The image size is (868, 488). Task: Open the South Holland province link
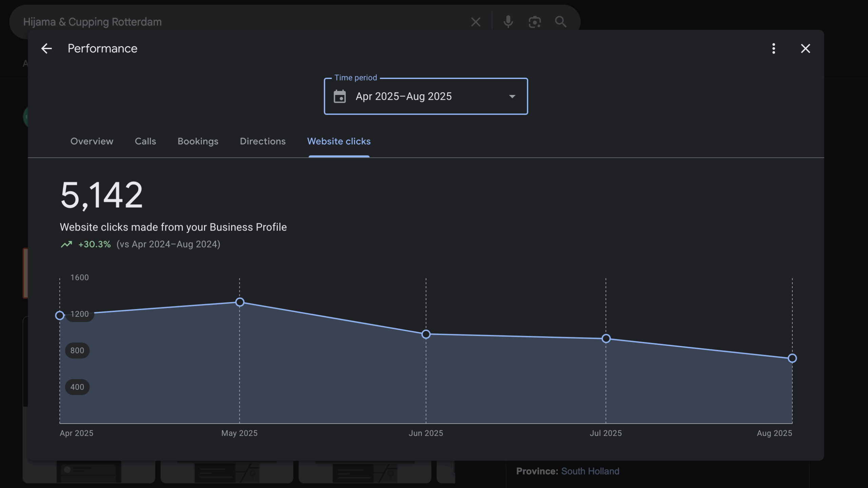click(x=590, y=471)
